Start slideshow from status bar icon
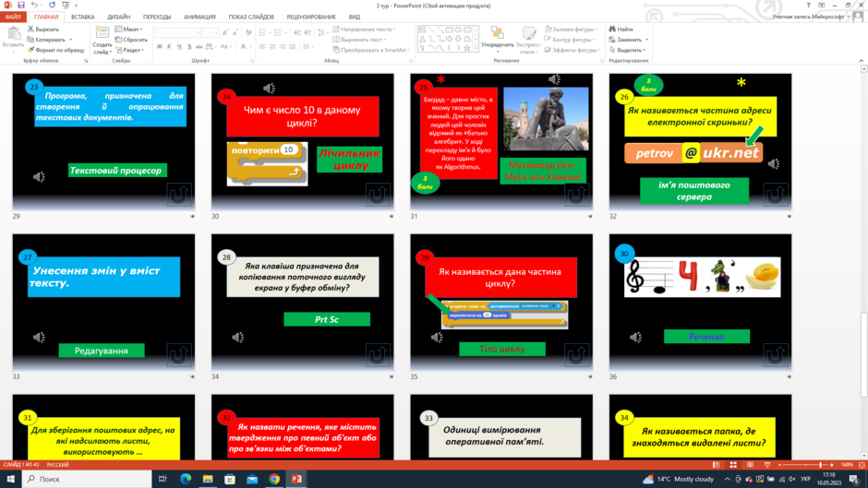This screenshot has height=488, width=868. [767, 465]
